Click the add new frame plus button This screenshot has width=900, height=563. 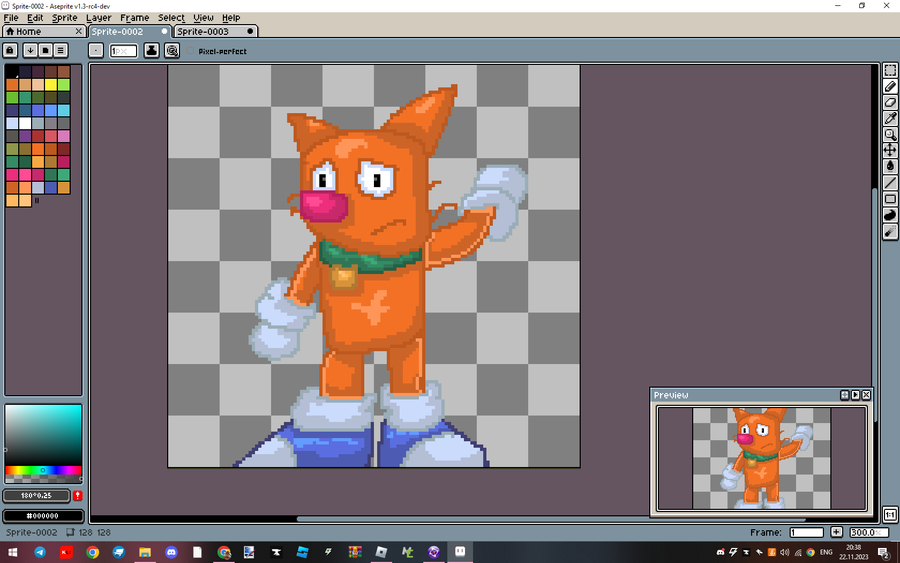(836, 532)
